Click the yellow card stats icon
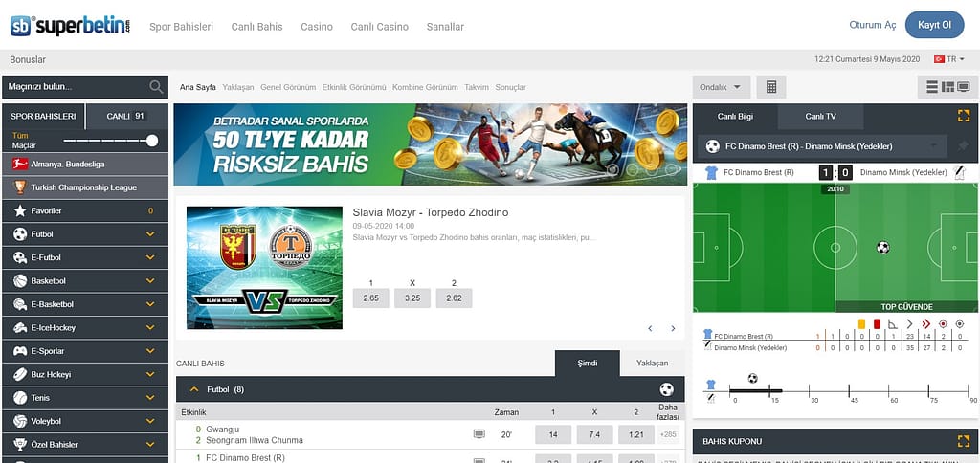The width and height of the screenshot is (980, 463). pos(861,323)
